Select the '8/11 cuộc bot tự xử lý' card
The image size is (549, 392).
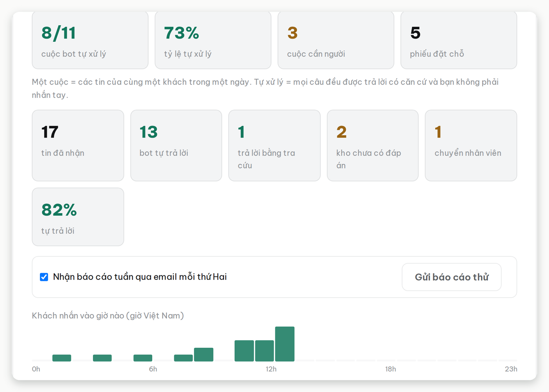click(90, 40)
